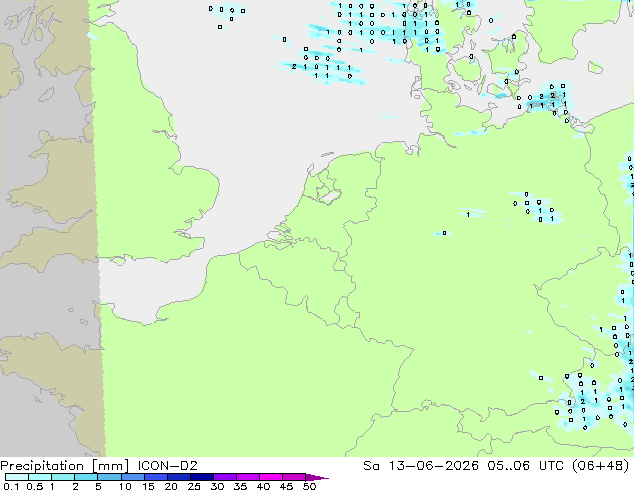This screenshot has width=634, height=490.
Task: Click the 5–10 mm legend color swatch
Action: [110, 477]
